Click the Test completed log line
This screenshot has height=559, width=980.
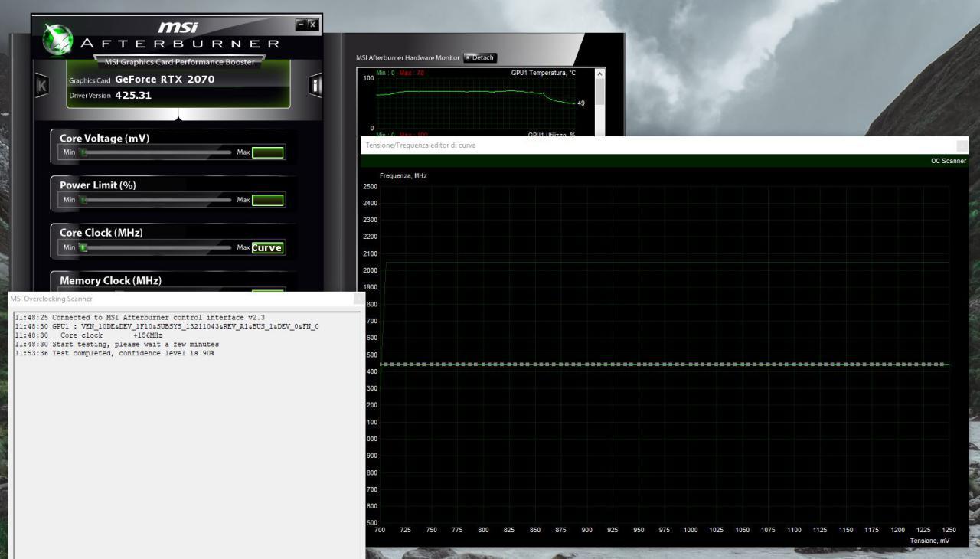pos(115,353)
